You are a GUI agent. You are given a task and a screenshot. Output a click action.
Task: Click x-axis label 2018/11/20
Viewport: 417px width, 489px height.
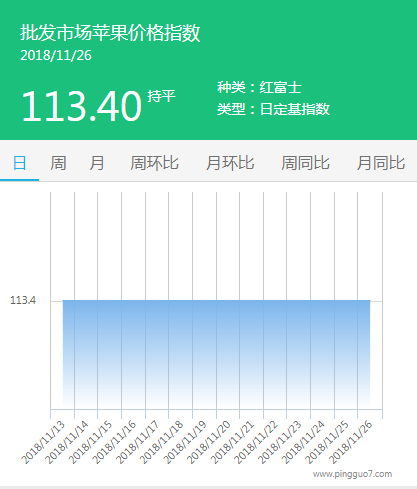pyautogui.click(x=208, y=442)
